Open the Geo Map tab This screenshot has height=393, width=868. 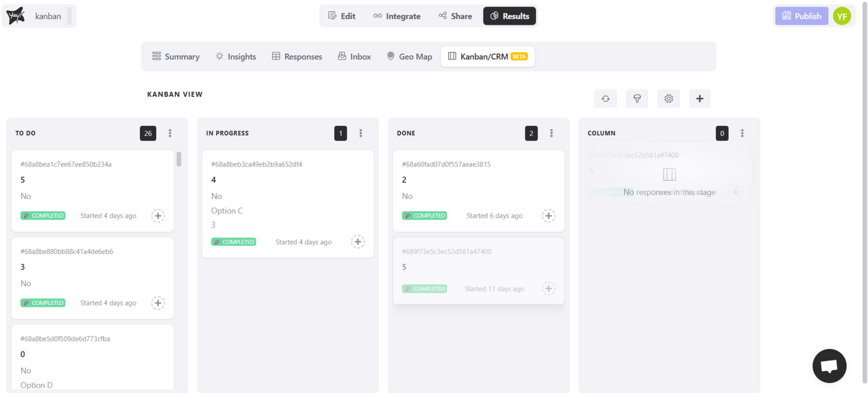click(410, 56)
